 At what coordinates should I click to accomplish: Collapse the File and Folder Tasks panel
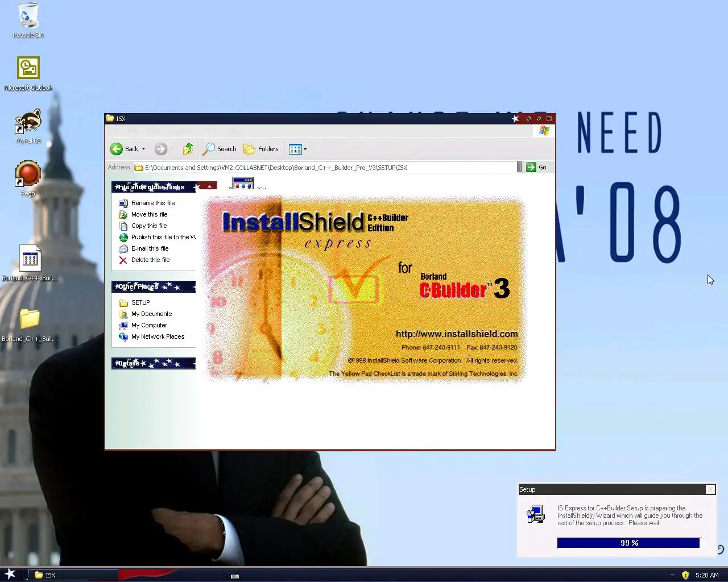(x=209, y=186)
